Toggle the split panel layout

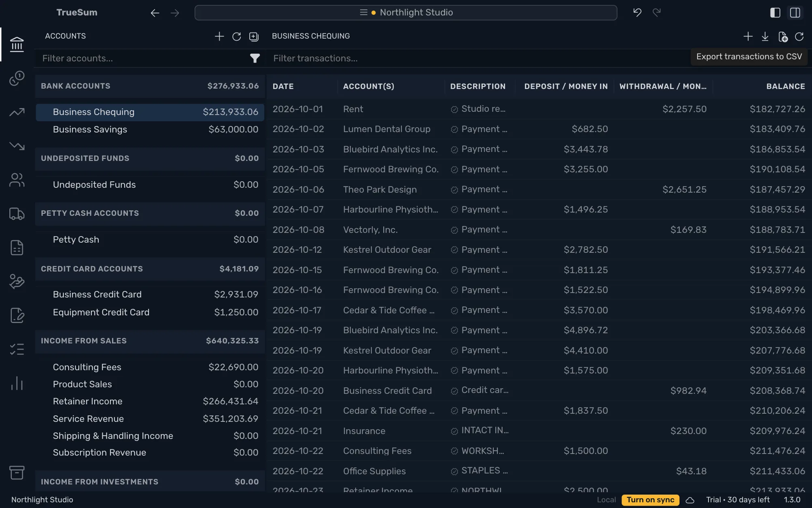pyautogui.click(x=795, y=13)
